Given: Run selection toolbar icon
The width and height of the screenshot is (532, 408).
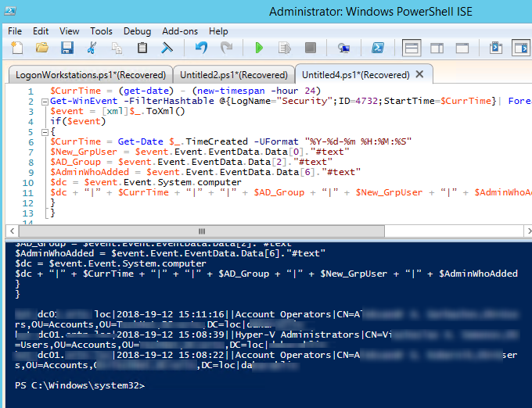Looking at the screenshot, I should (284, 48).
